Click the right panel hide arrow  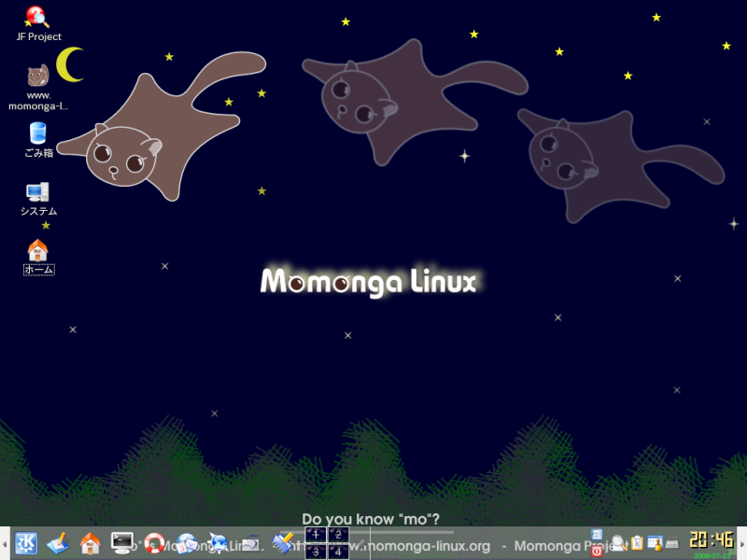742,543
